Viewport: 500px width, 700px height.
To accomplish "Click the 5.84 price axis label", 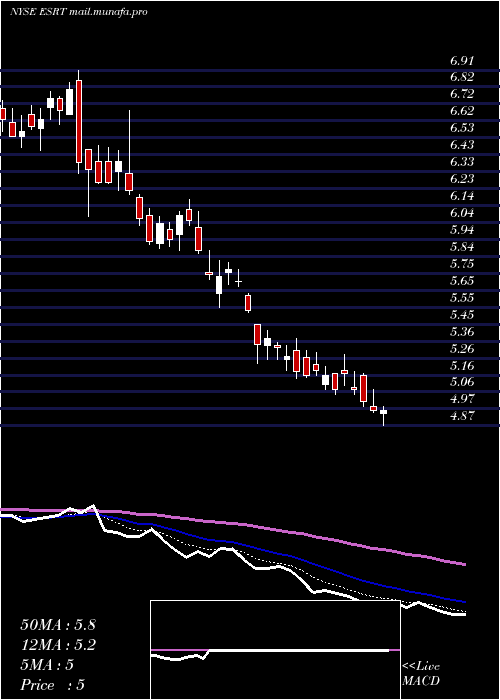I will click(462, 247).
